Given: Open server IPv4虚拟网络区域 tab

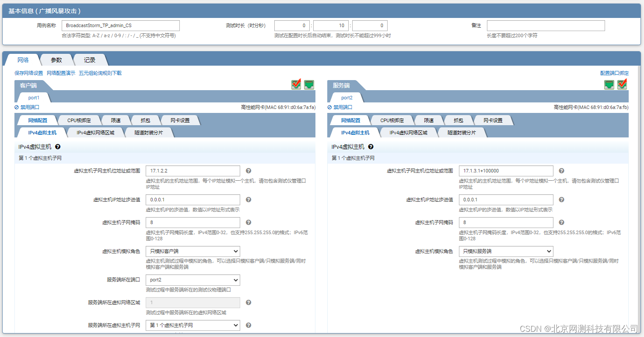Looking at the screenshot, I should 409,133.
